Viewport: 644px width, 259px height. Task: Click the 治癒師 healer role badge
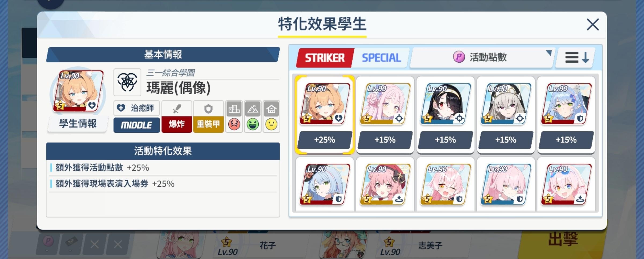point(137,108)
